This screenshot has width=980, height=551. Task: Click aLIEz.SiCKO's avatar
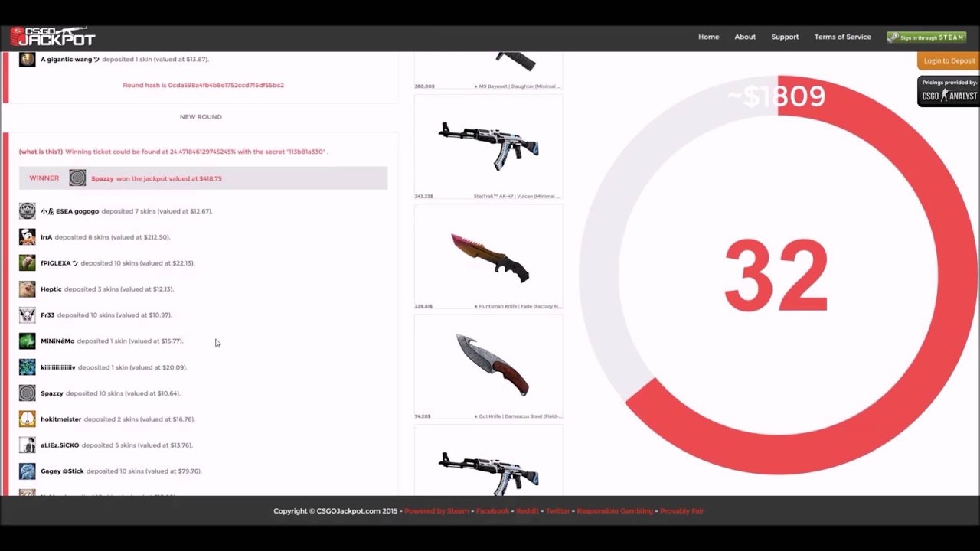28,445
